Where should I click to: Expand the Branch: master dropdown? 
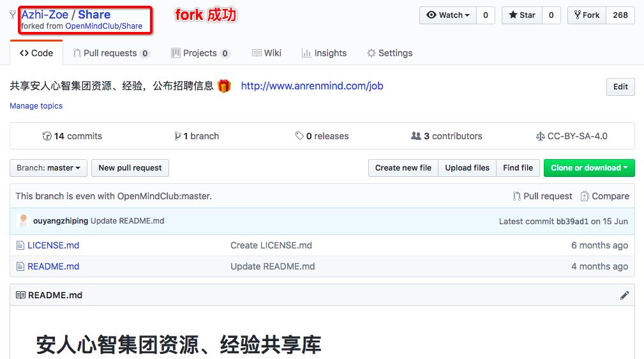[49, 168]
